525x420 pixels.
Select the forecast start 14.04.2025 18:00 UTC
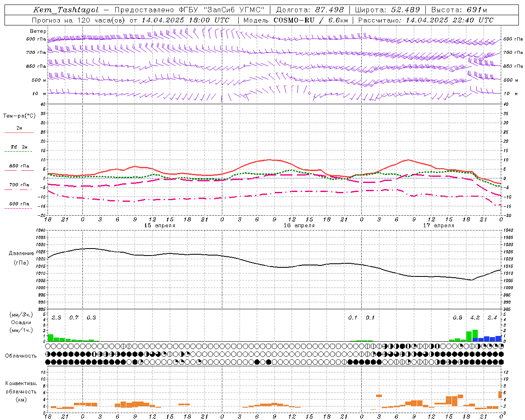pyautogui.click(x=185, y=20)
